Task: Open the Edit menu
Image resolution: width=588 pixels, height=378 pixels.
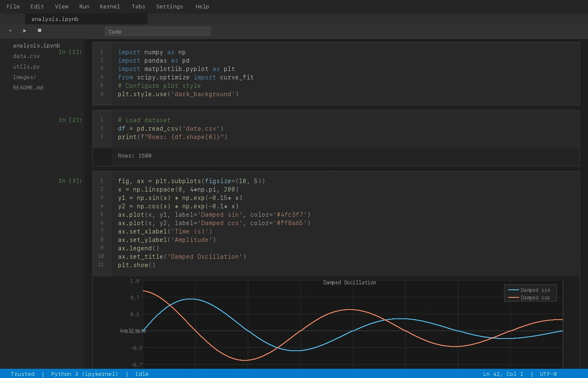Action: 37,6
